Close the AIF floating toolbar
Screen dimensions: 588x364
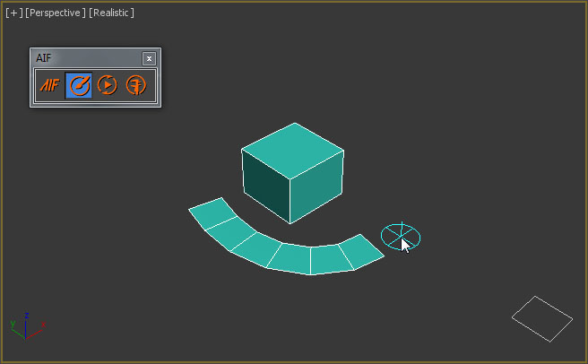149,58
